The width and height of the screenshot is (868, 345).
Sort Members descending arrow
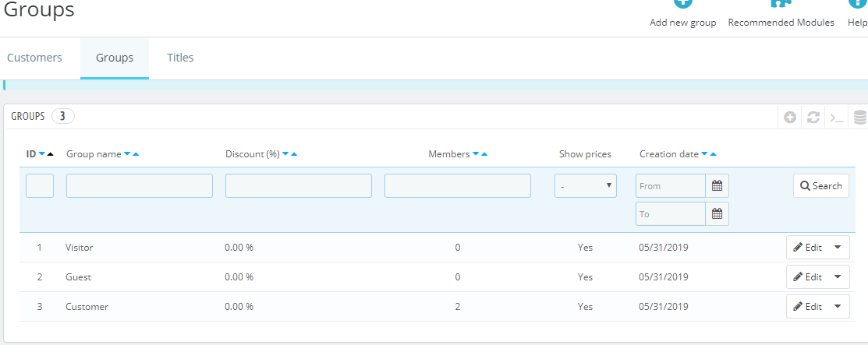pos(476,154)
